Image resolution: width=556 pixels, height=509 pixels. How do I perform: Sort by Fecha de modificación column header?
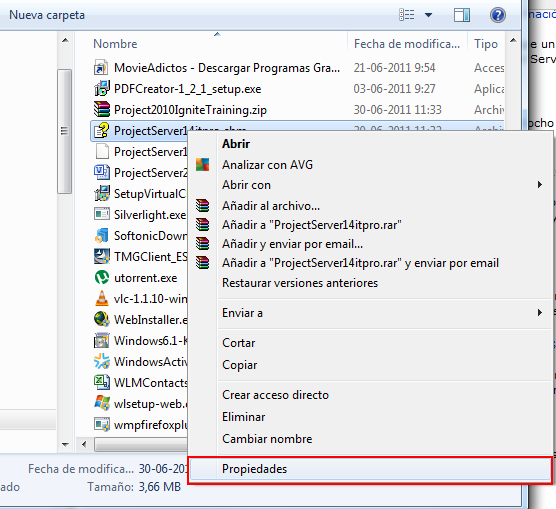pos(407,44)
